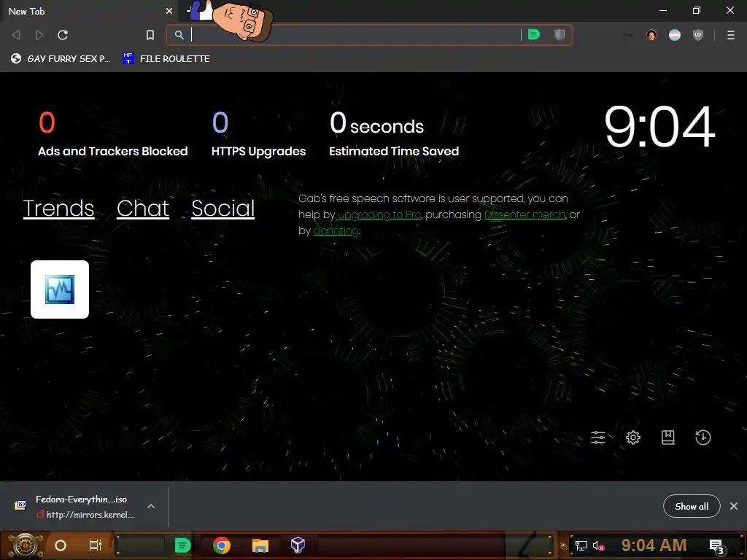This screenshot has height=560, width=747.
Task: Follow the donating link
Action: (x=336, y=231)
